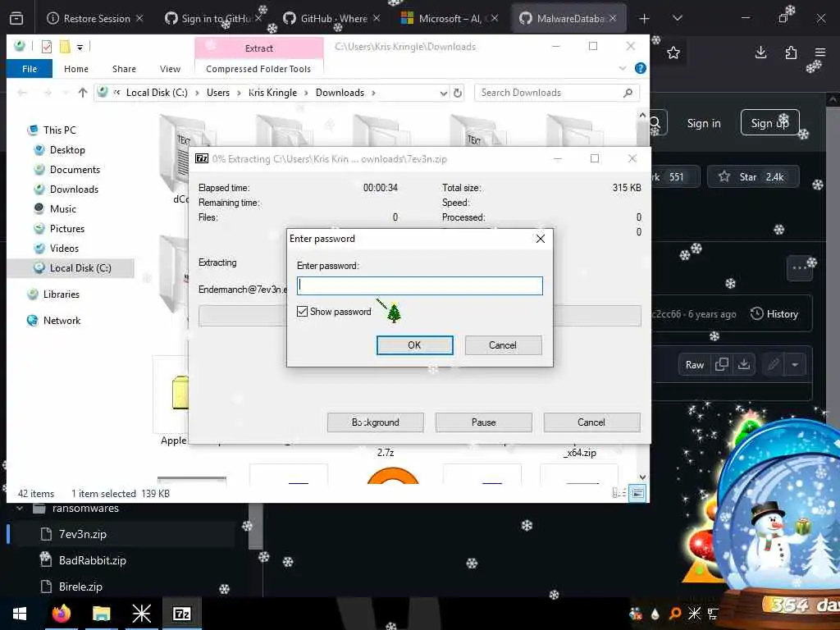Collapse the ransomwares folder in file tree
The width and height of the screenshot is (840, 630).
point(21,508)
